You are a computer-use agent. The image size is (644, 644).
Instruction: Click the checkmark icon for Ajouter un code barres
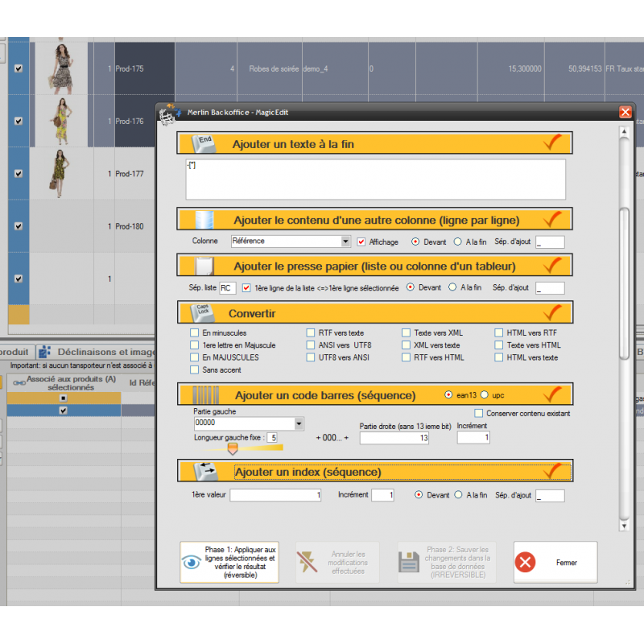pos(552,394)
